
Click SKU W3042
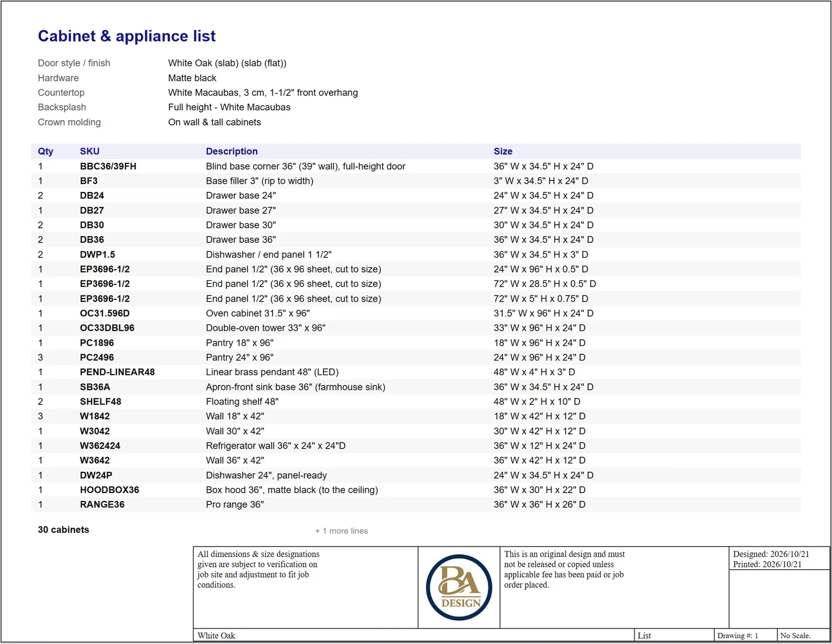tap(95, 431)
